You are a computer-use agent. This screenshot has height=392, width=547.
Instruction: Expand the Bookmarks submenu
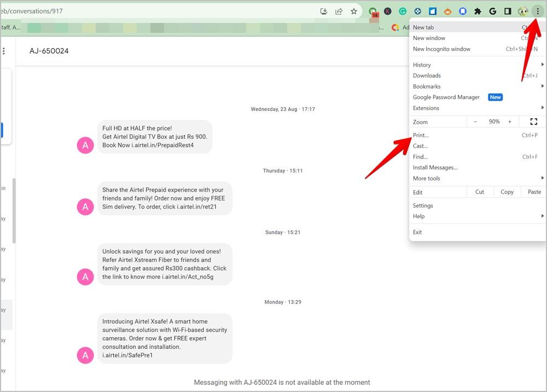(x=478, y=86)
